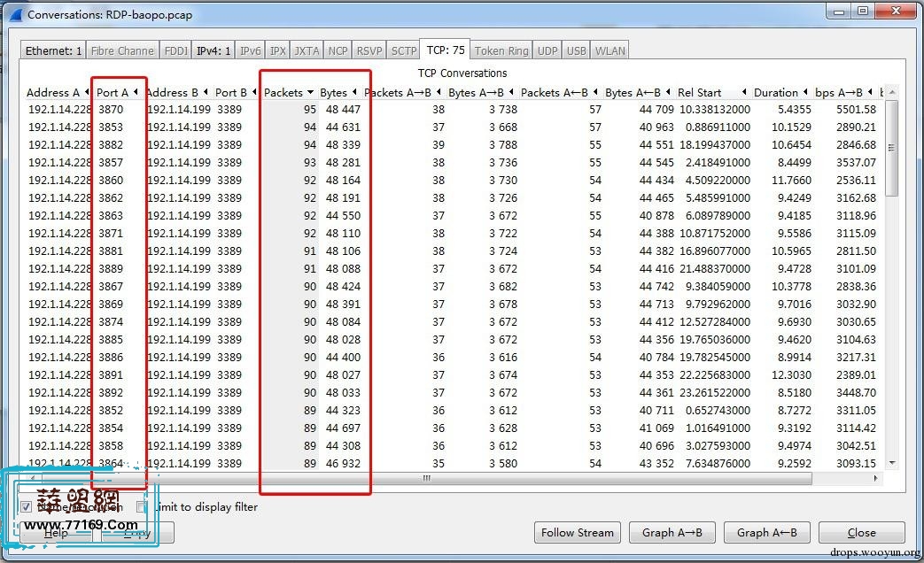Open the IPv4: 1 tab
Viewport: 924px width, 563px height.
(x=214, y=50)
